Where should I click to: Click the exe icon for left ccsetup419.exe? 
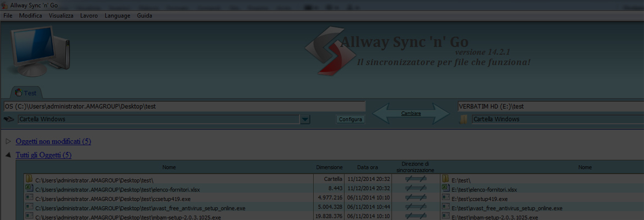(29, 198)
